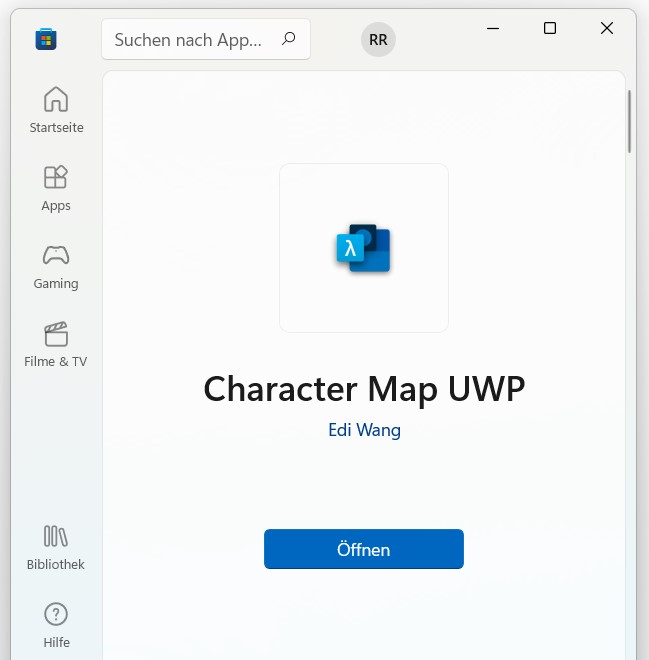Focus the 'Suchen nach App...' search box
This screenshot has height=660, width=649.
pos(188,40)
